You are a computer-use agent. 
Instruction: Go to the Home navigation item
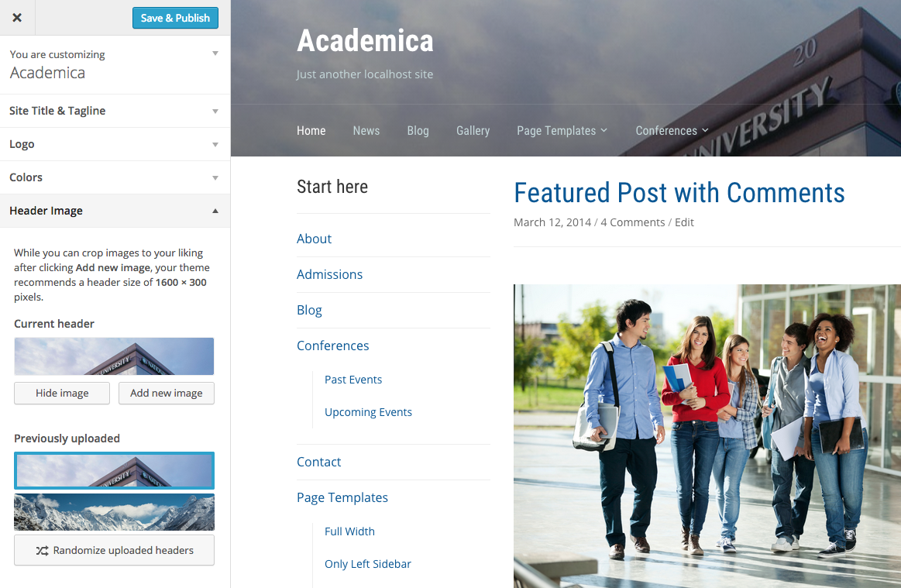(x=311, y=130)
